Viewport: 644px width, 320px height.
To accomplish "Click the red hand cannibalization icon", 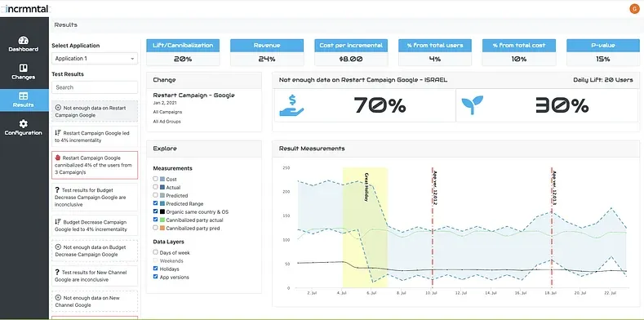I will (x=58, y=158).
